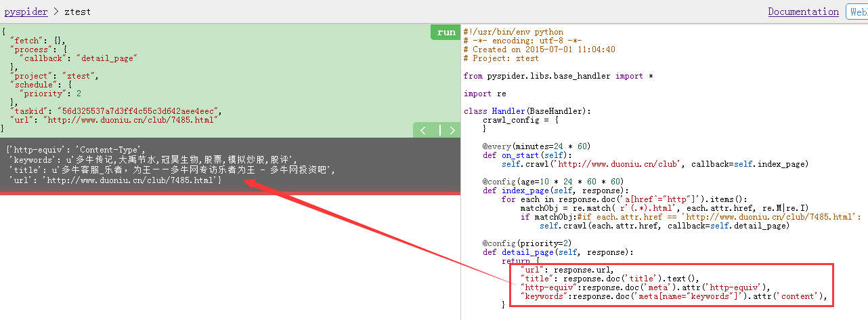The height and width of the screenshot is (320, 868).
Task: Click the 'matchObj = re.match' code line
Action: [x=665, y=207]
